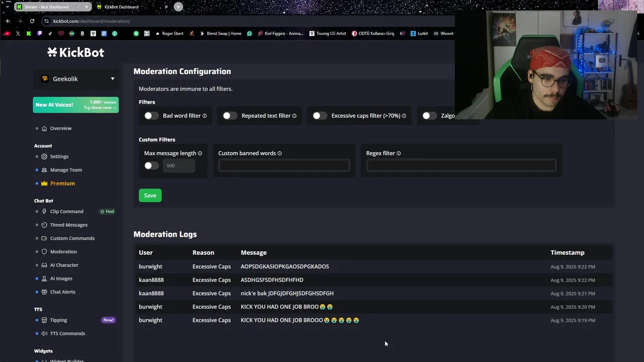
Task: Focus the Custom banned words field
Action: click(284, 165)
